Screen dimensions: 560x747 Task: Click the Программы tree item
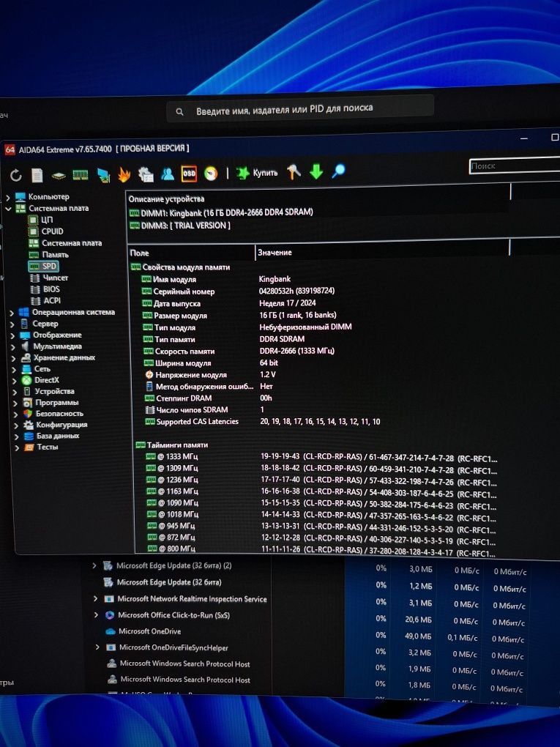[56, 403]
